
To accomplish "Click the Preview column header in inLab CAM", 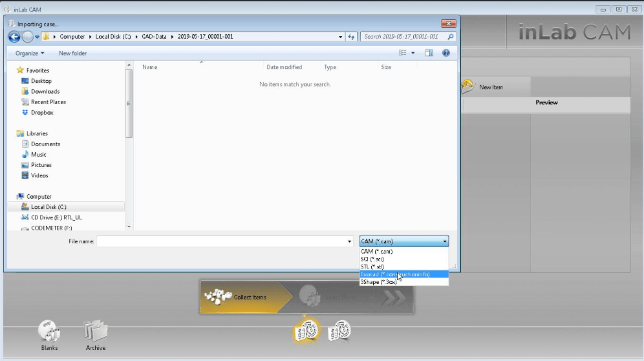I will click(x=546, y=102).
